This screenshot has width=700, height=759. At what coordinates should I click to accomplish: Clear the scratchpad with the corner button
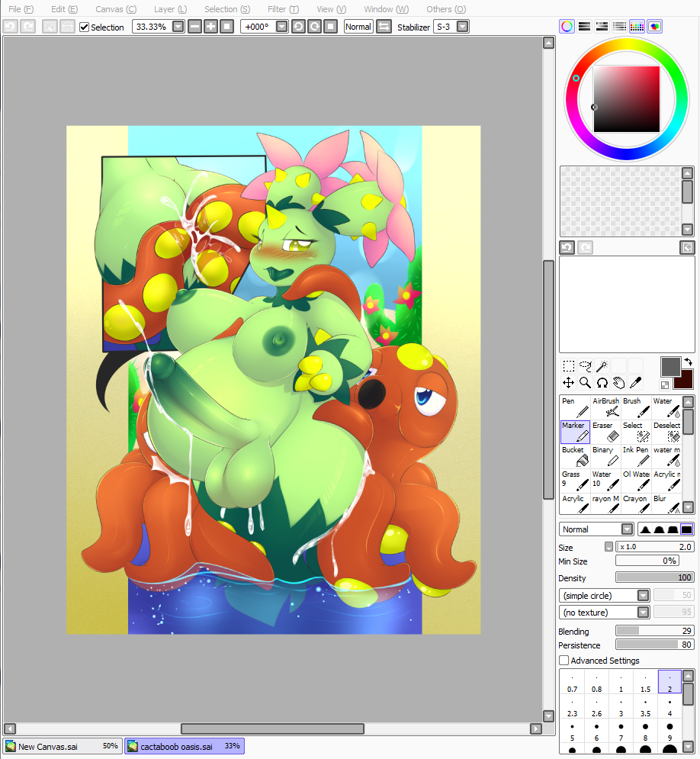coord(688,247)
